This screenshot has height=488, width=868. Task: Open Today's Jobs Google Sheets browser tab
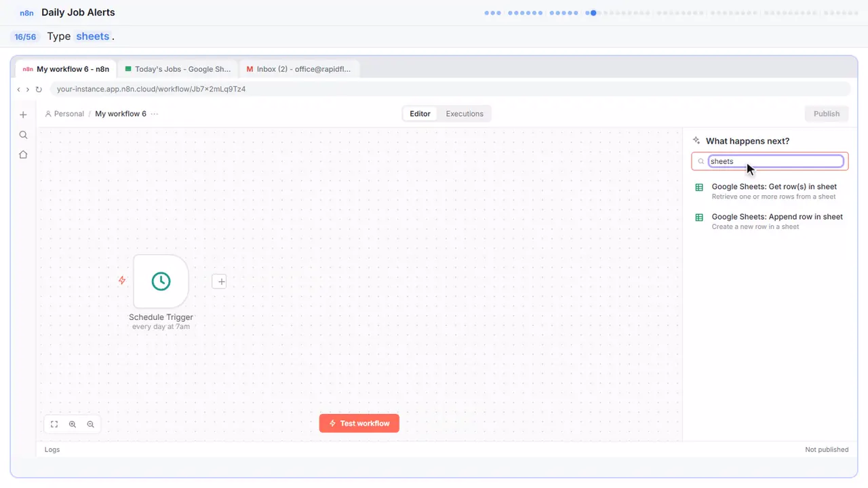[178, 69]
